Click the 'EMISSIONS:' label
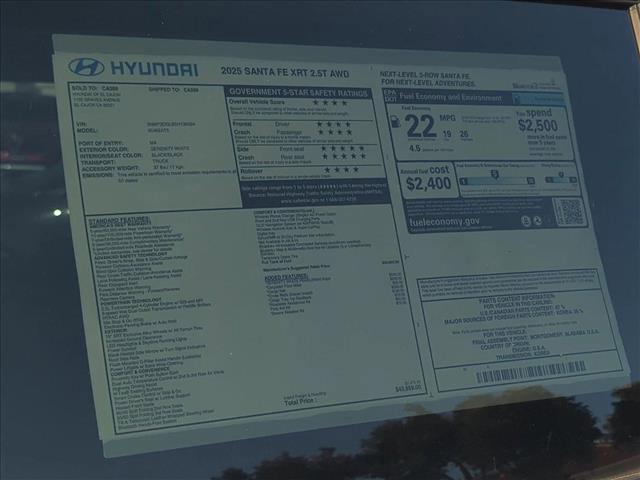The height and width of the screenshot is (480, 640). pos(98,175)
